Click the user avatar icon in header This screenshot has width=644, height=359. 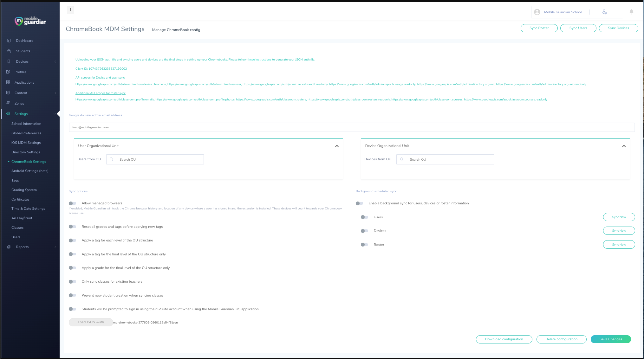coord(537,12)
